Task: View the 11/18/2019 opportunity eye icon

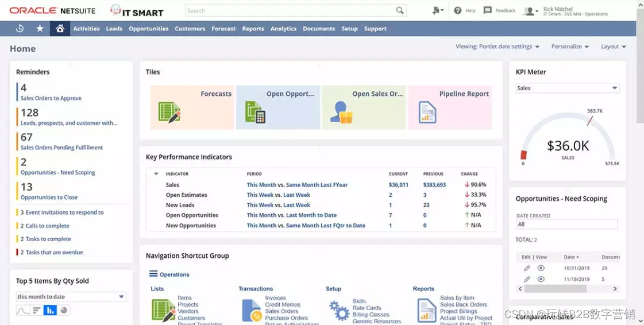Action: [541, 279]
